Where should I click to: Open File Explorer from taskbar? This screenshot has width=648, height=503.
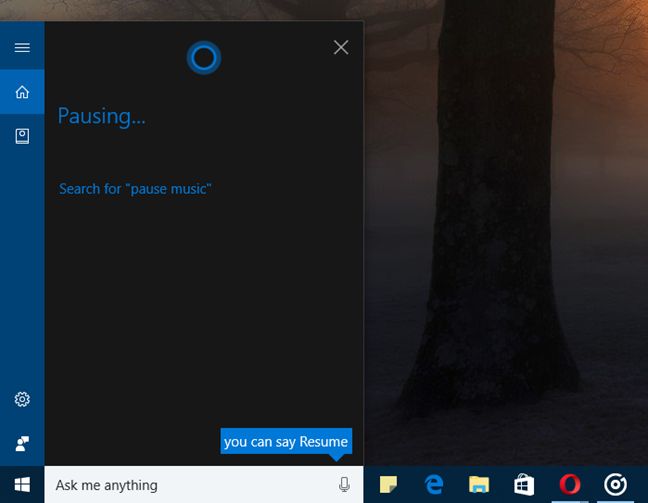point(479,484)
